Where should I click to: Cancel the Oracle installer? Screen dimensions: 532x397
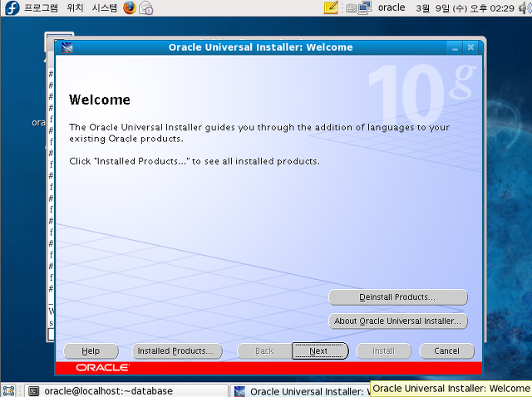click(447, 350)
